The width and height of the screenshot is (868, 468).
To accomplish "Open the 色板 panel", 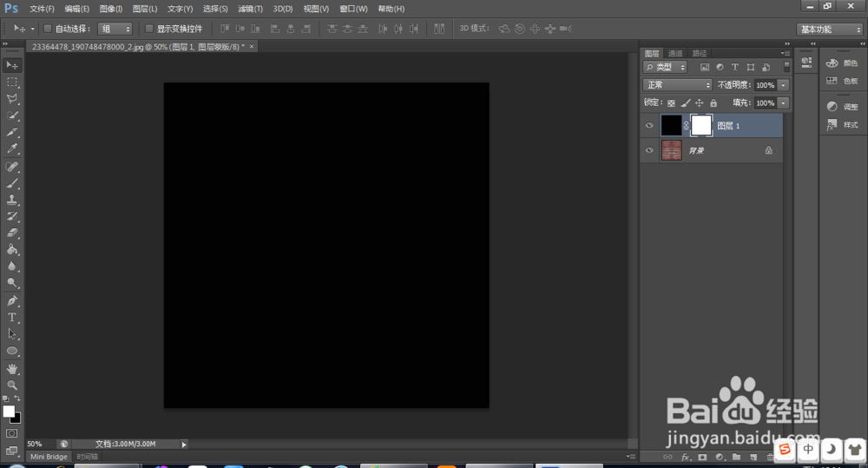I will 842,81.
